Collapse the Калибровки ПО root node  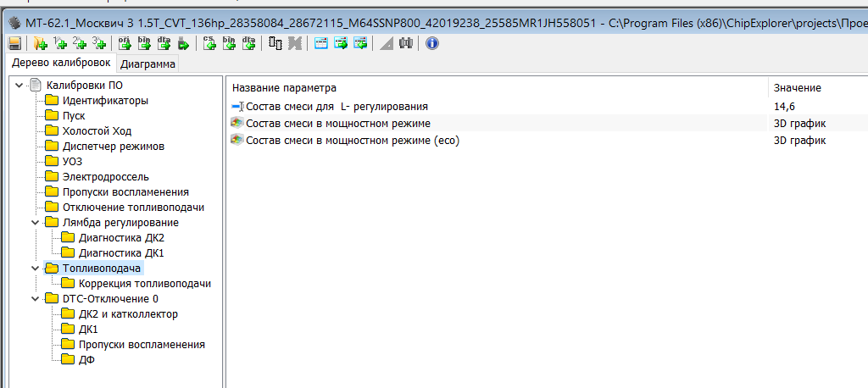tap(19, 85)
